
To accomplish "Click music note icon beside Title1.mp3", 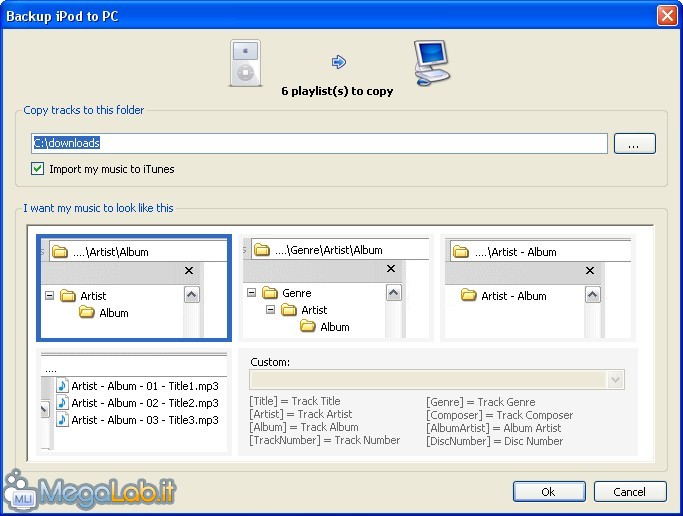I will (61, 386).
